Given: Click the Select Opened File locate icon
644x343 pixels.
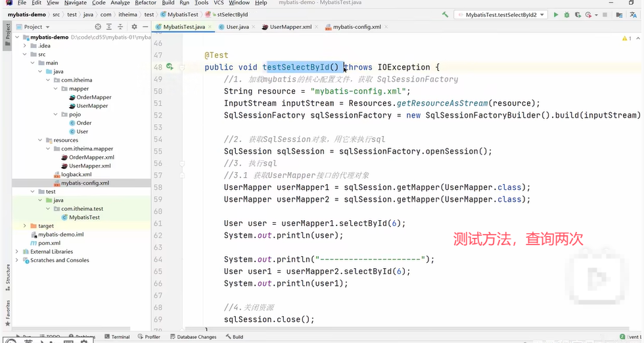Looking at the screenshot, I should tap(98, 27).
